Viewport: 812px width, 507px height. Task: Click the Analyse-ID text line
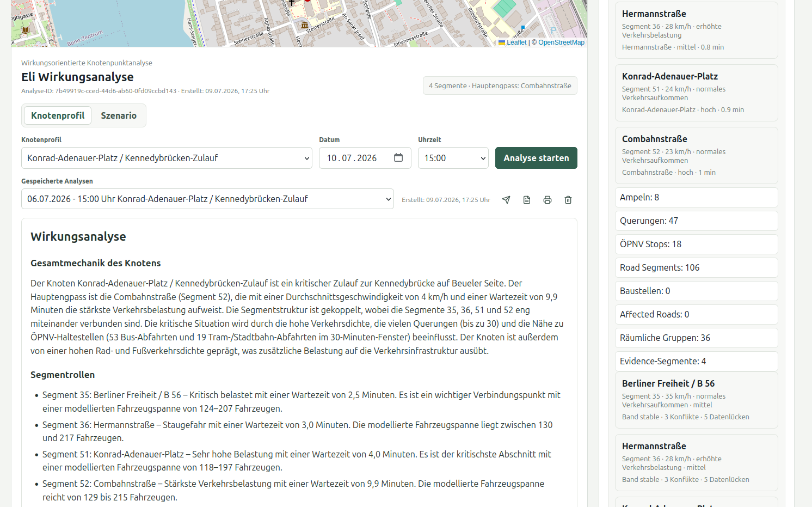click(x=145, y=91)
